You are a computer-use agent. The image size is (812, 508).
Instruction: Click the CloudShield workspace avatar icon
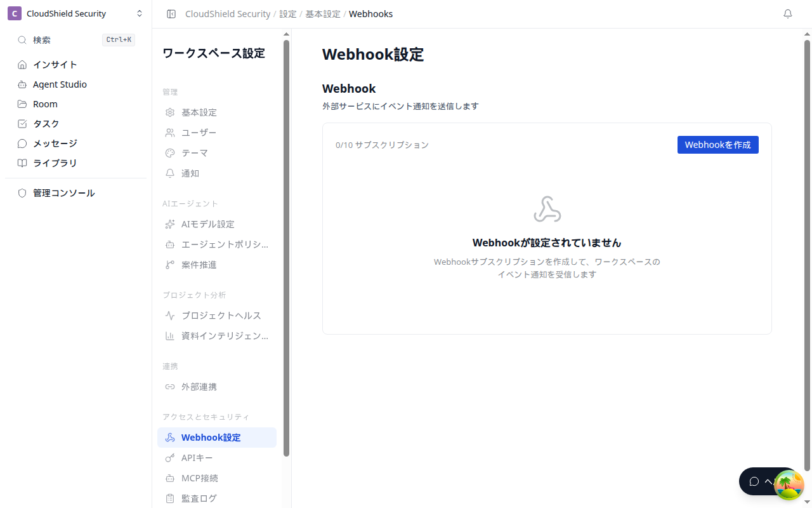15,14
